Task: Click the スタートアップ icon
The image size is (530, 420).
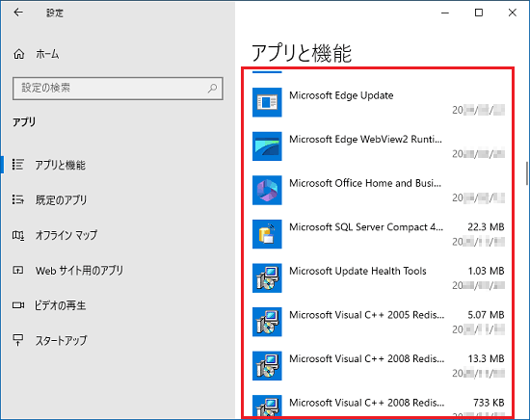Action: pos(18,340)
